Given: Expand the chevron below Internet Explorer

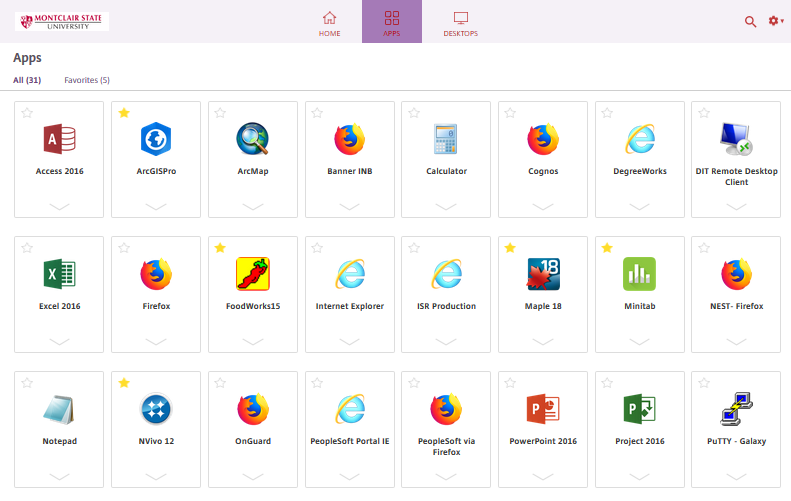Looking at the screenshot, I should 350,341.
